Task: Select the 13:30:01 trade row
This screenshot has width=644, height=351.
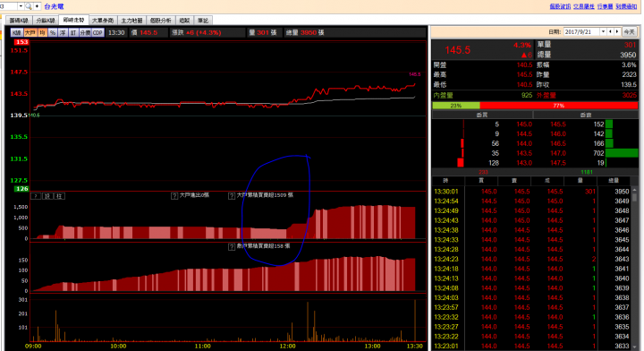Action: point(531,192)
